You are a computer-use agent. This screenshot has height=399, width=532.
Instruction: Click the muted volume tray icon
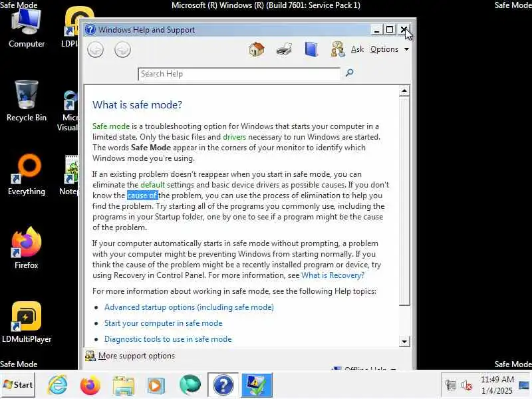(467, 385)
